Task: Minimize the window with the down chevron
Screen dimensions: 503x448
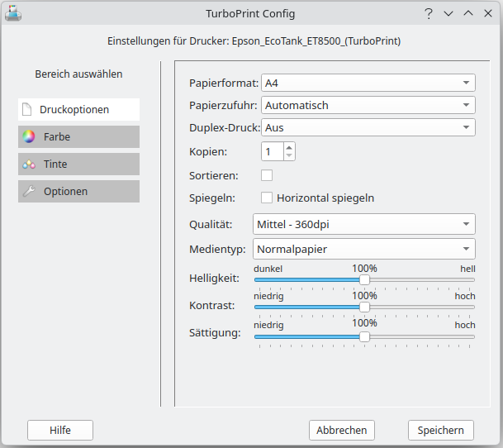Action: [448, 13]
